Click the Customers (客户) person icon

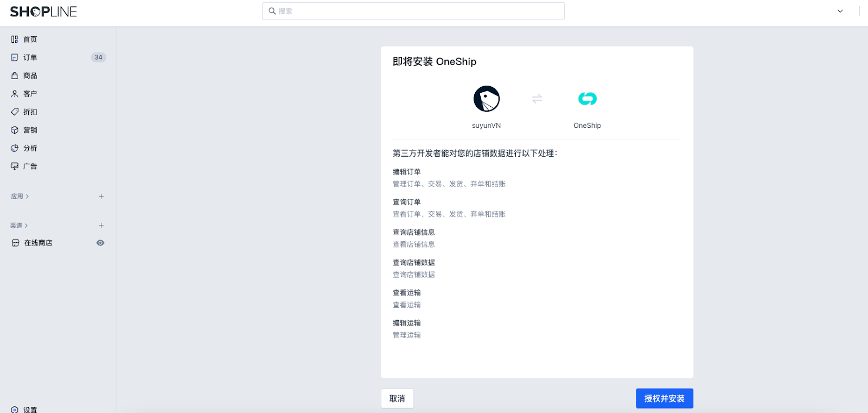[15, 94]
